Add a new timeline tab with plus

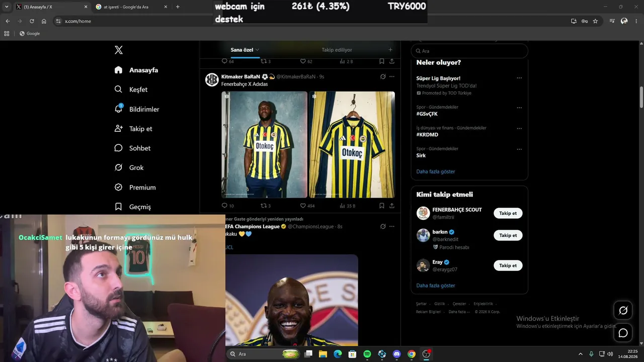pyautogui.click(x=390, y=50)
